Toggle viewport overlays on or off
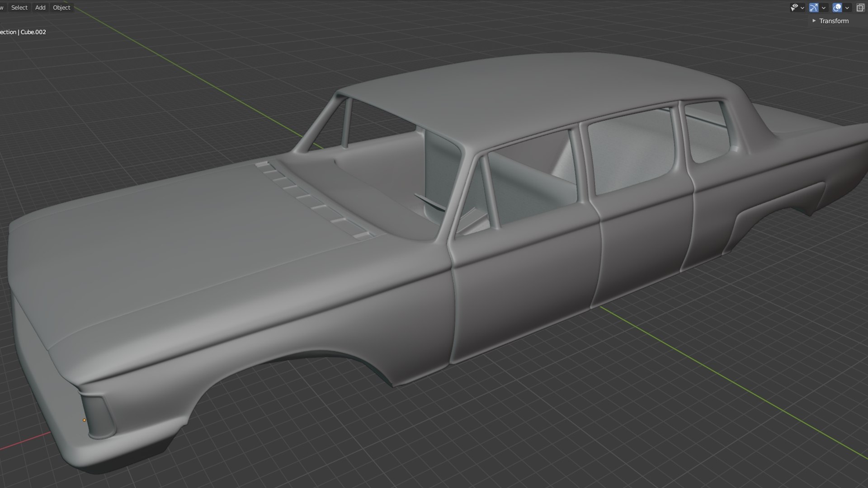868x488 pixels. (837, 7)
